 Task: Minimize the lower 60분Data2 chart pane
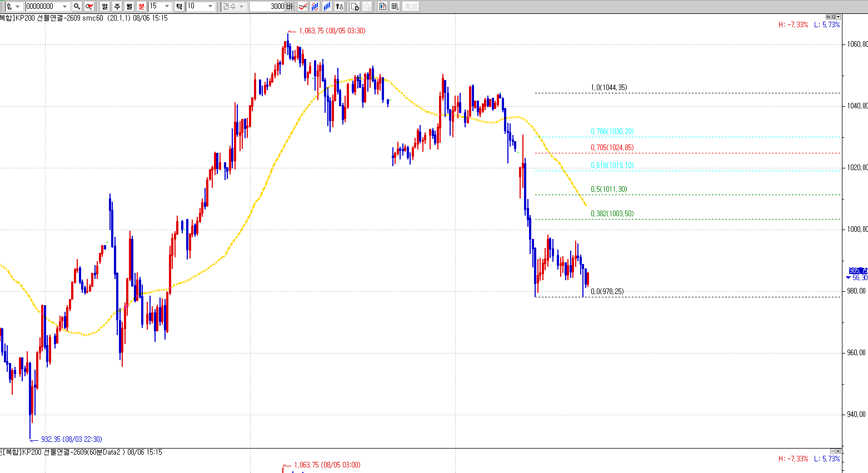click(833, 451)
